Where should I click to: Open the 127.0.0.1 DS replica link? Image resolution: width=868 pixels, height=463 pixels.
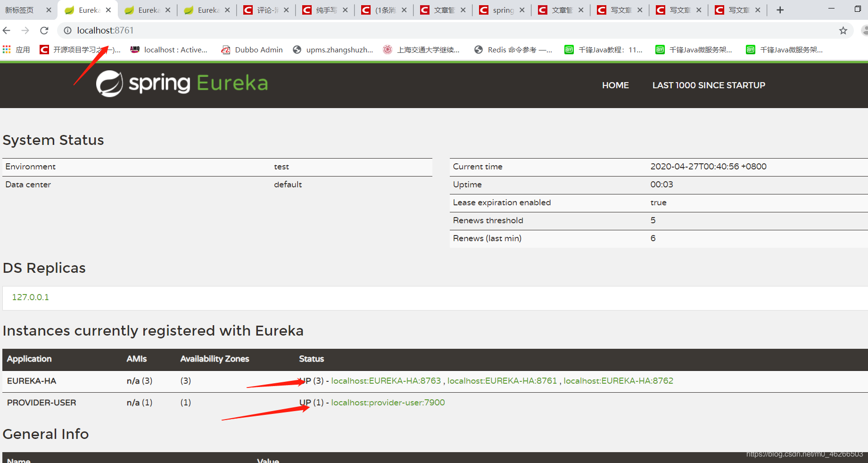click(x=30, y=297)
